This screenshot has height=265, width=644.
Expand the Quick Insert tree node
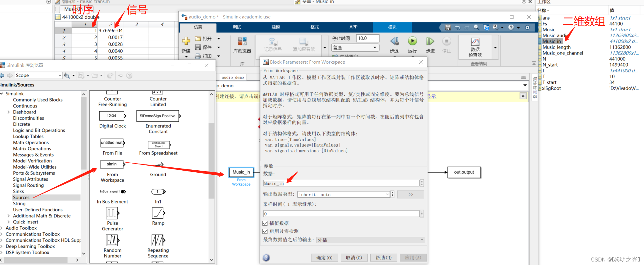[x=9, y=222]
